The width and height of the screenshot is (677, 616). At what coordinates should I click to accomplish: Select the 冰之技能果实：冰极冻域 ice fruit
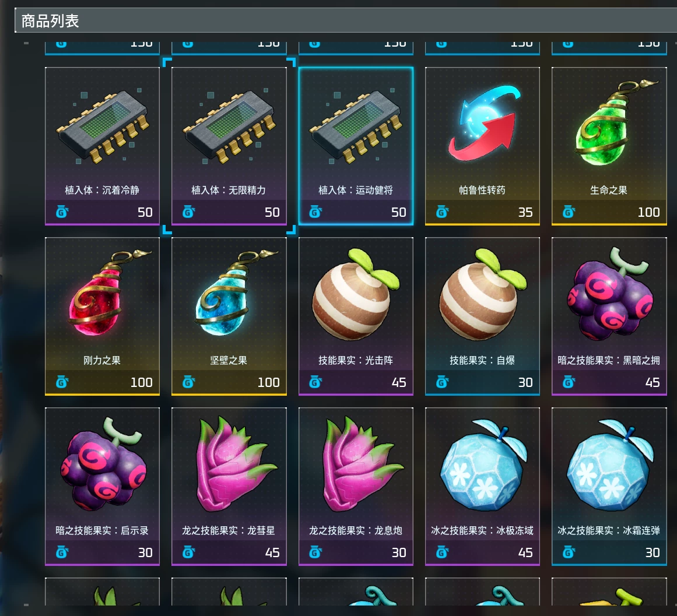tap(482, 486)
